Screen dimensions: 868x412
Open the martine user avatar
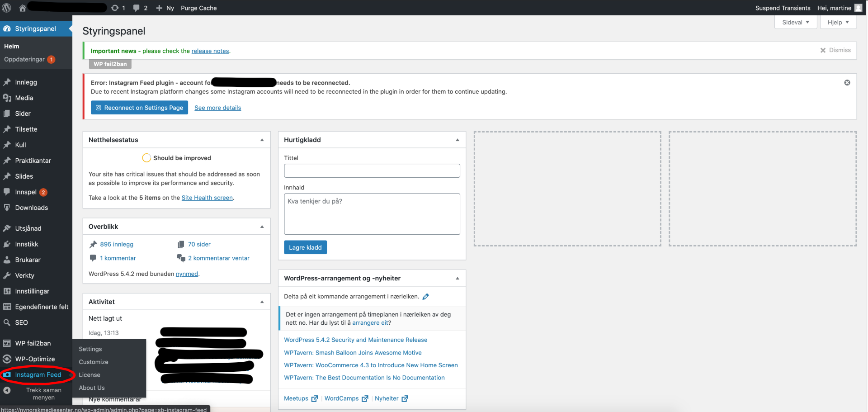coord(858,8)
